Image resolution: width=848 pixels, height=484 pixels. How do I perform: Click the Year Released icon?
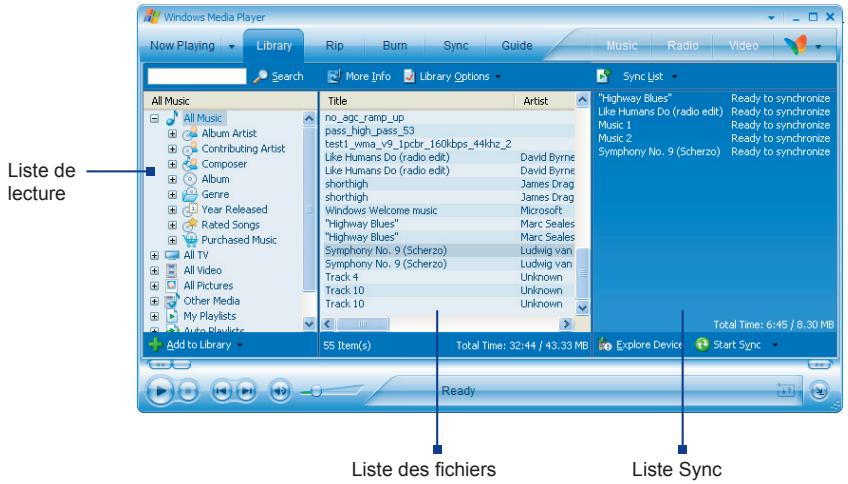190,209
